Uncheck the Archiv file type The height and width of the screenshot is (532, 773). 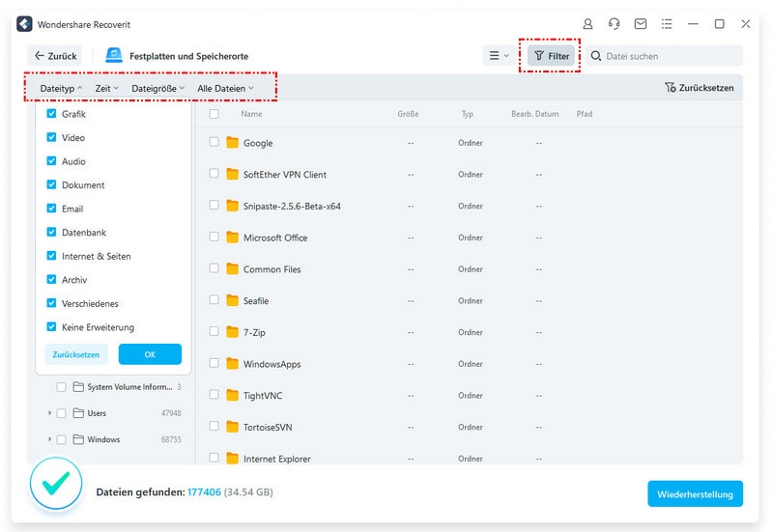point(51,279)
